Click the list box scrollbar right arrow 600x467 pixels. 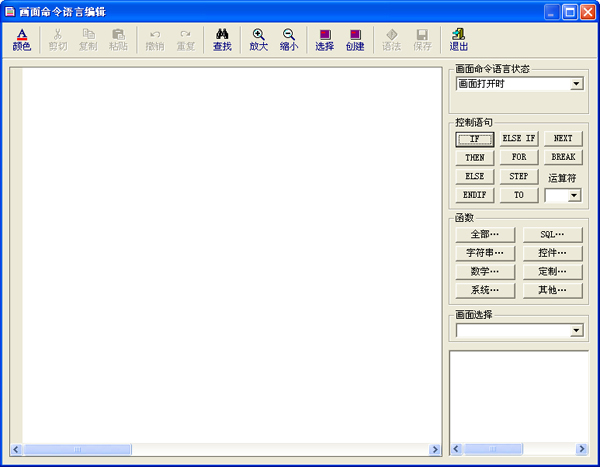582,449
